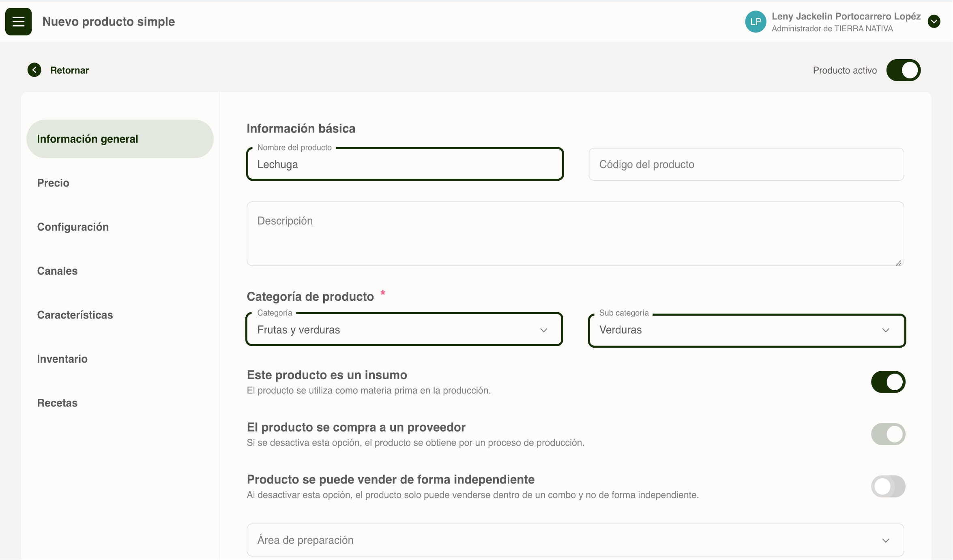Select the Recetas section
Viewport: 953px width, 560px height.
pos(57,403)
